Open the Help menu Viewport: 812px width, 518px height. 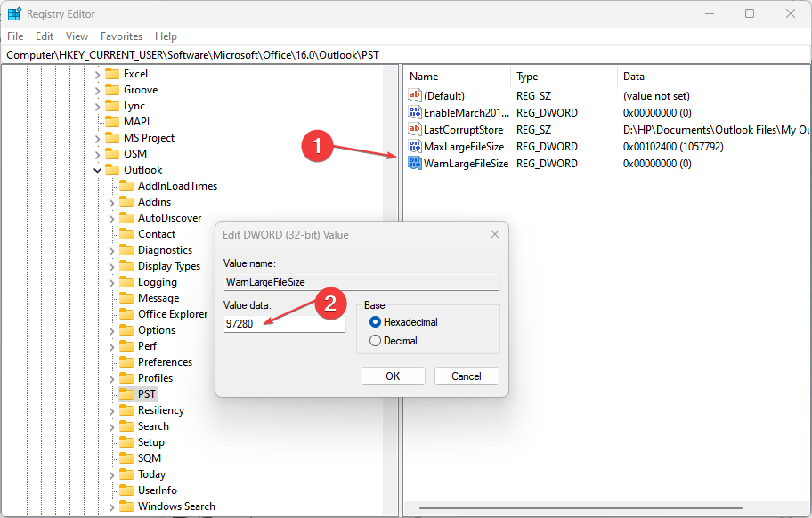coord(166,36)
